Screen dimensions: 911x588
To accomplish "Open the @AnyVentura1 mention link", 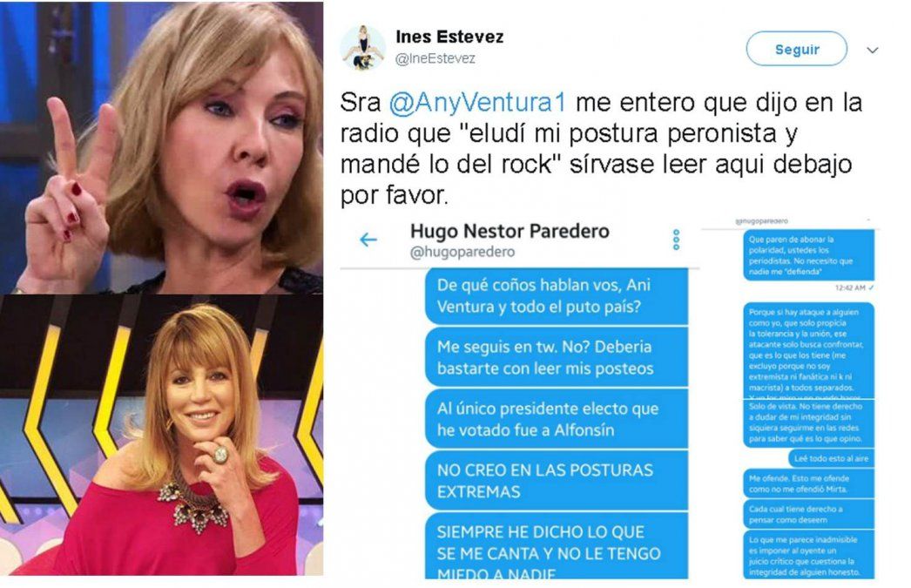I will coord(476,102).
